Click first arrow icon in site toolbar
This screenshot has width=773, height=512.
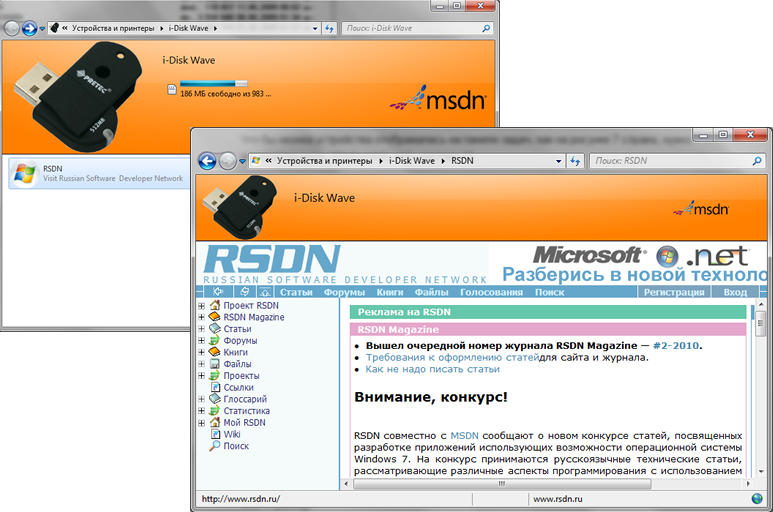218,292
